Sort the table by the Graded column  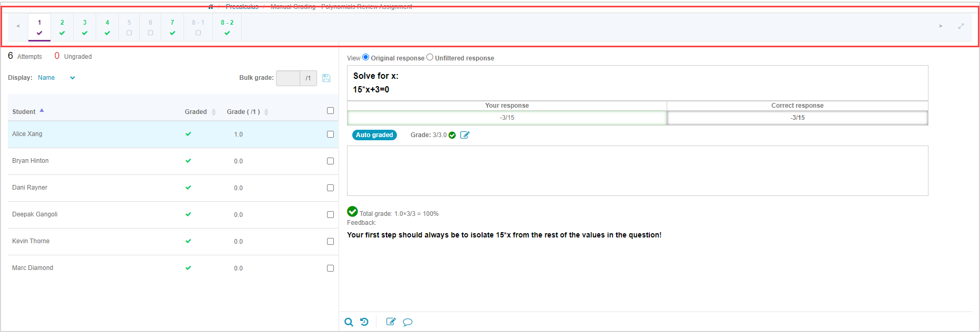tap(200, 112)
